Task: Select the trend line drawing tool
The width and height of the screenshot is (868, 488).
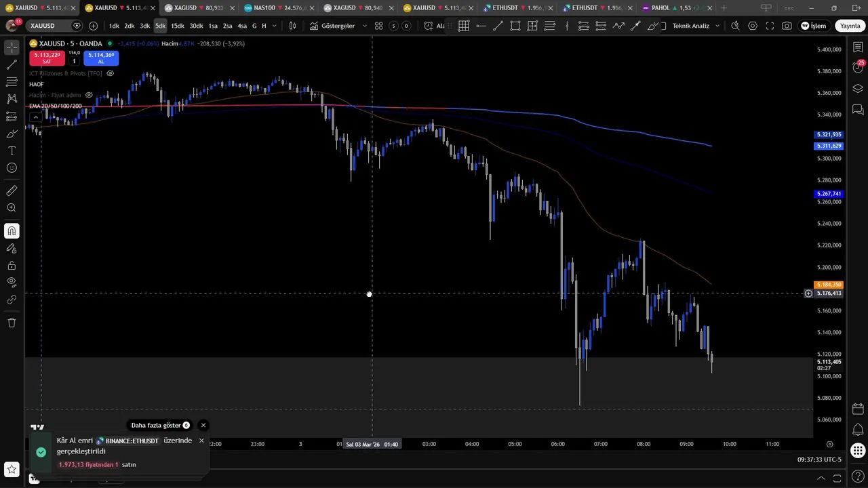Action: (x=12, y=65)
